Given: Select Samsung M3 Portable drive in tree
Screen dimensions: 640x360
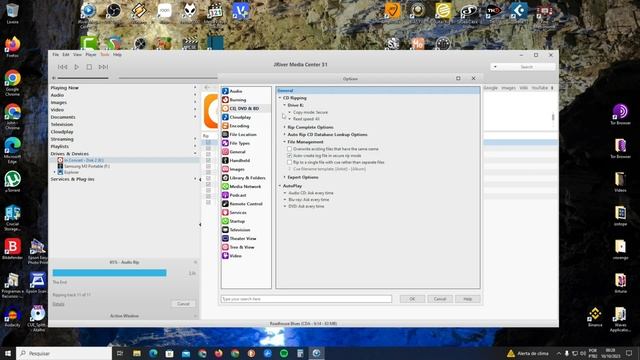Looking at the screenshot, I should pos(87,166).
